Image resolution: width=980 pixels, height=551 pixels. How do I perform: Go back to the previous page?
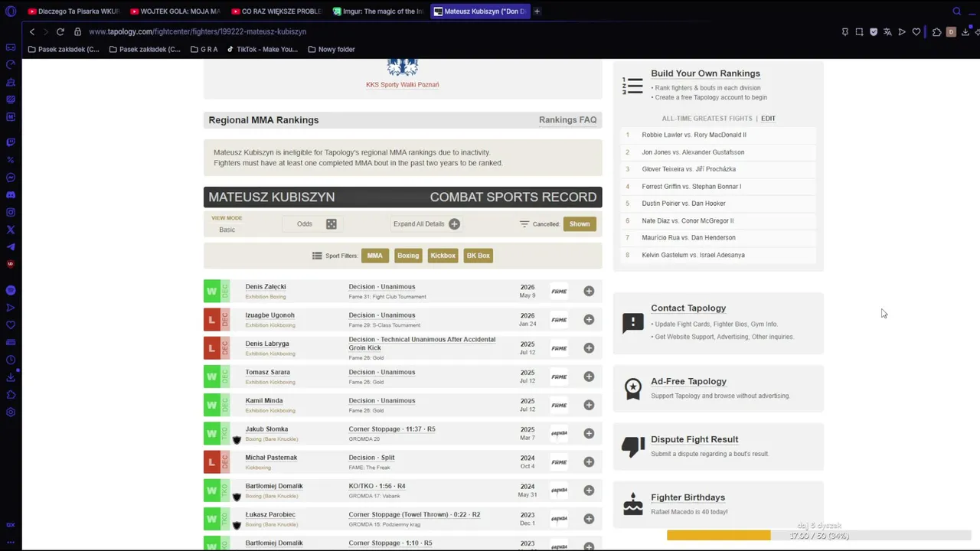pos(31,31)
